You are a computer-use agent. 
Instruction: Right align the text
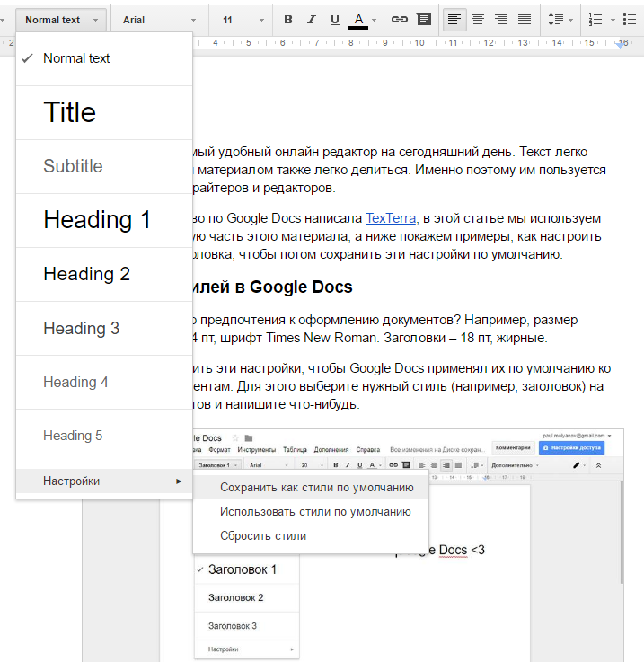coord(501,20)
